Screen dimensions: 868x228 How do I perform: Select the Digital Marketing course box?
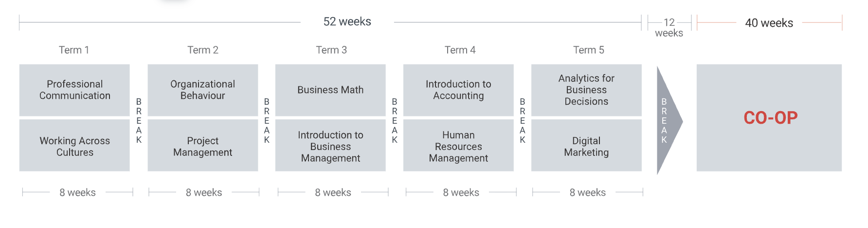(x=586, y=145)
